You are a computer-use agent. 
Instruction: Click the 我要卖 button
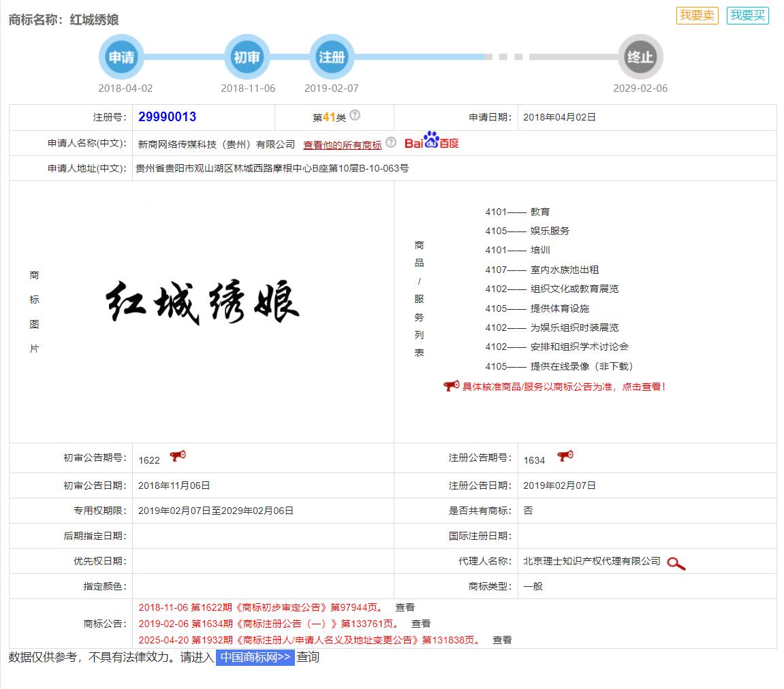pyautogui.click(x=697, y=14)
